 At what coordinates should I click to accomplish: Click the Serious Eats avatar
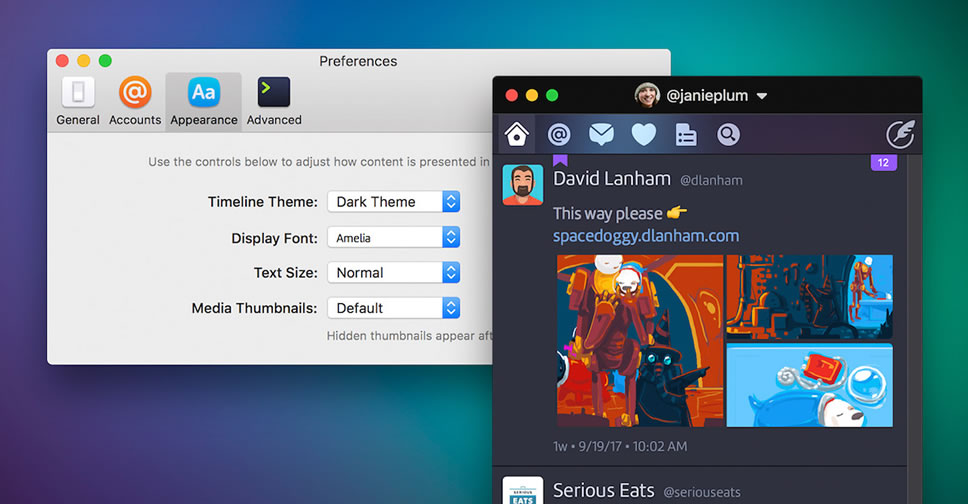coord(522,491)
